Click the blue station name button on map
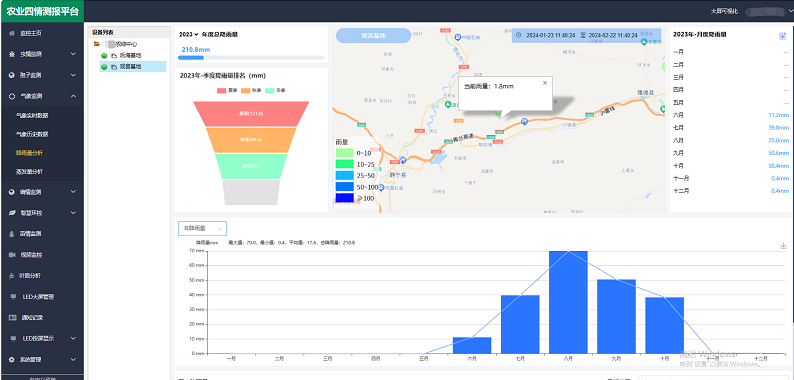Screen dimensions: 794x380 [x=373, y=36]
